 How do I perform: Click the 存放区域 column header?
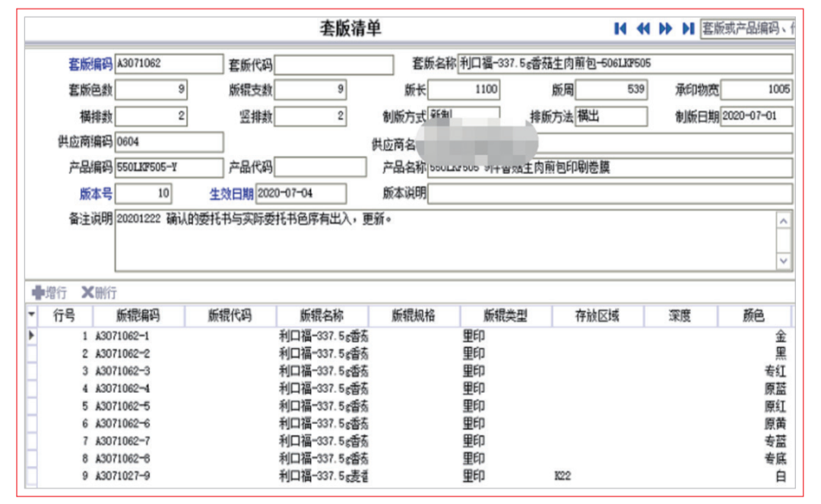pos(598,315)
